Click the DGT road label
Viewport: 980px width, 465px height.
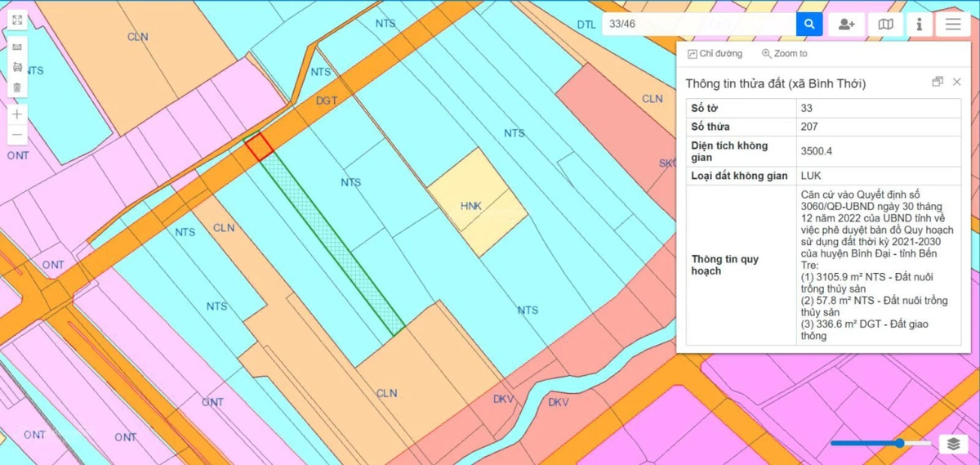pyautogui.click(x=327, y=100)
